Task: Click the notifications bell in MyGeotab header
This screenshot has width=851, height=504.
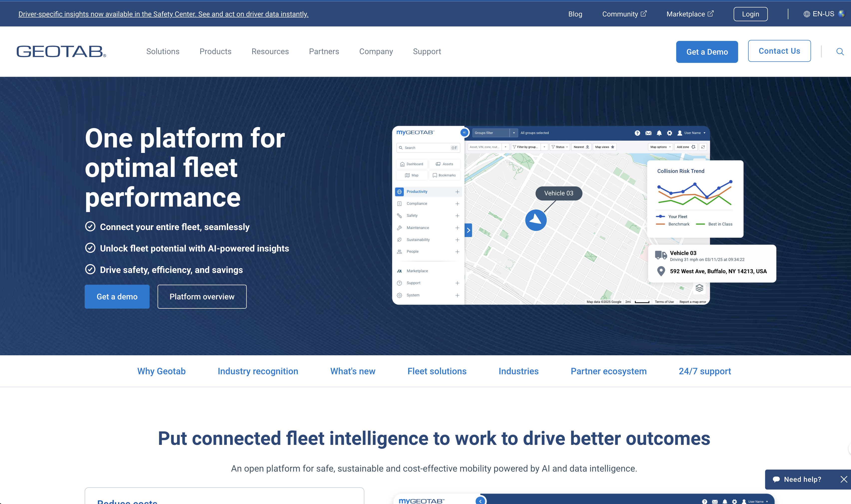Action: 659,133
